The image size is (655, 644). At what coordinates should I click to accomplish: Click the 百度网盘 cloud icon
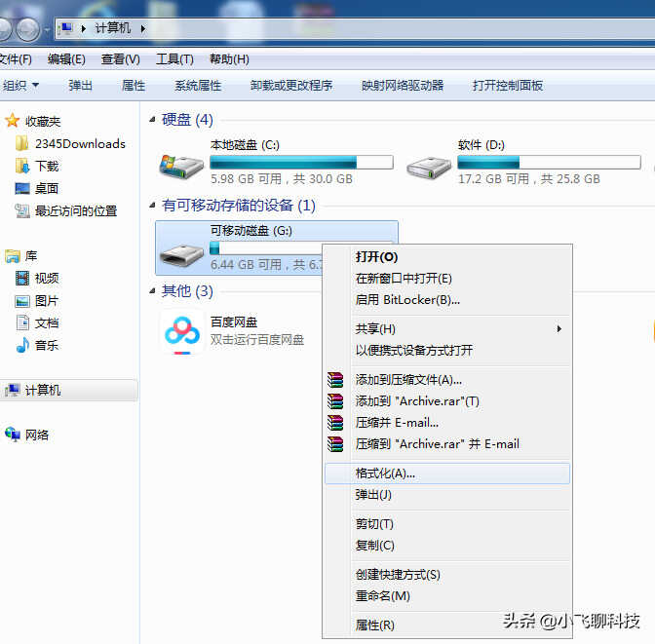coord(182,332)
